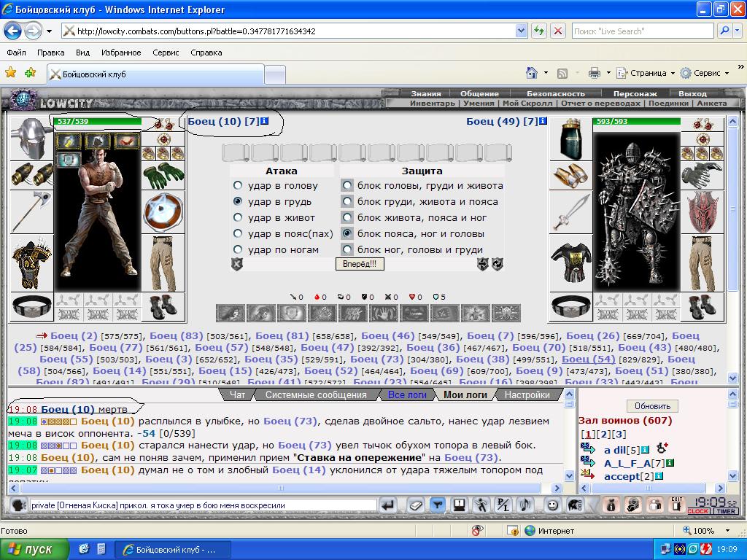Click the eraser clear chat icon
747x560 pixels.
pos(415,505)
